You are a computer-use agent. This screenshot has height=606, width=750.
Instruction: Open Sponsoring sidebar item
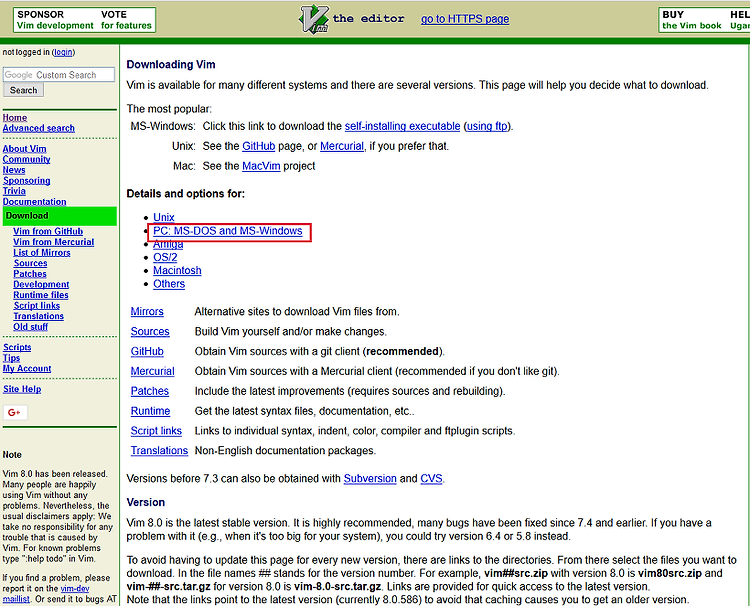26,180
